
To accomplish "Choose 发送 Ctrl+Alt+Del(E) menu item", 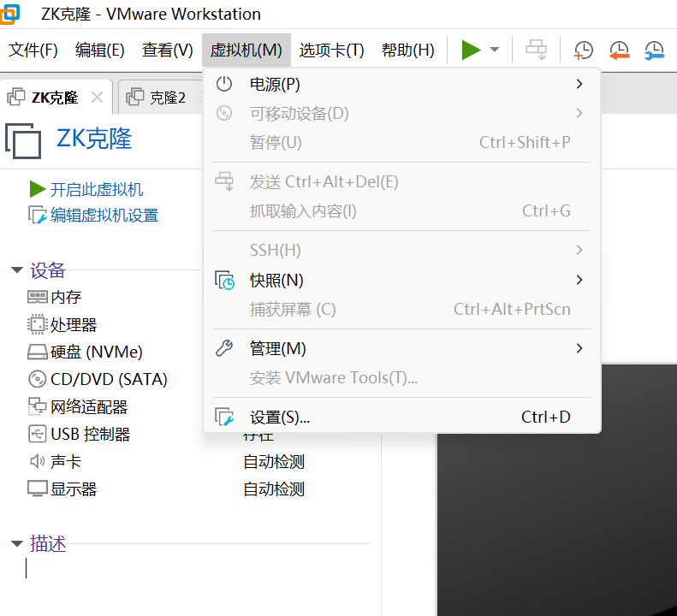I will pyautogui.click(x=402, y=181).
